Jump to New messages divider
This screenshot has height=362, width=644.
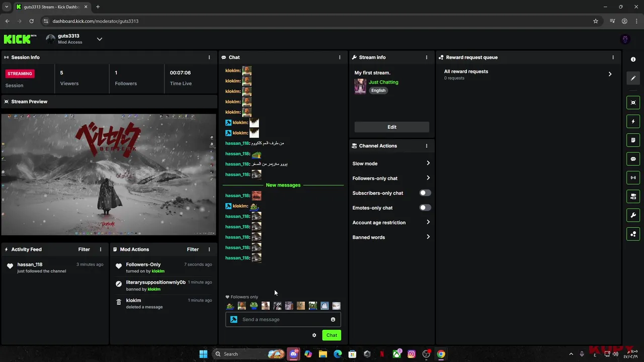pyautogui.click(x=283, y=185)
